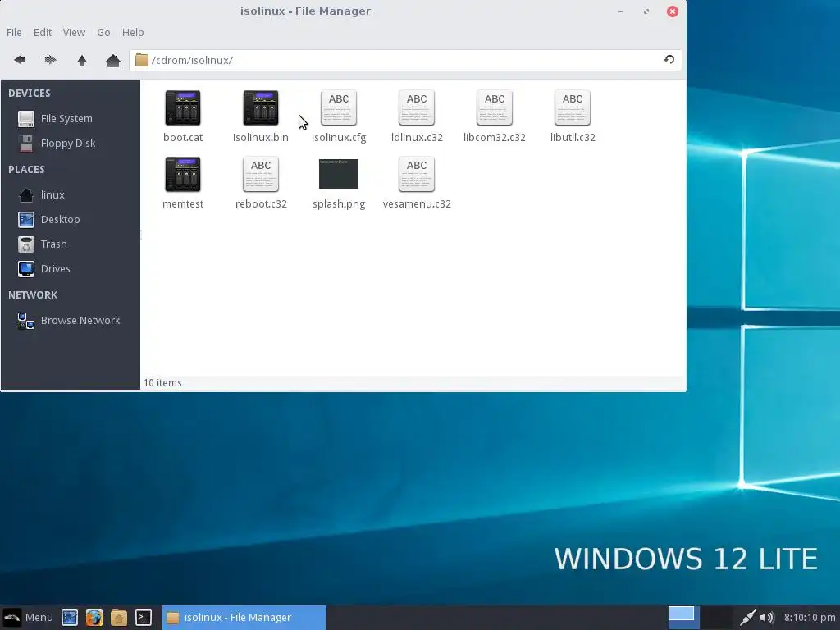
Task: Launch Firefox from the taskbar
Action: point(94,618)
